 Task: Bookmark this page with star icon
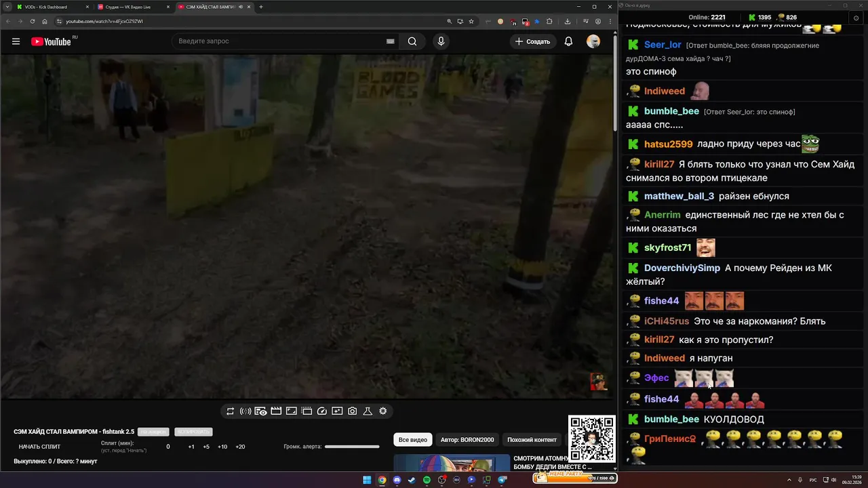(471, 21)
